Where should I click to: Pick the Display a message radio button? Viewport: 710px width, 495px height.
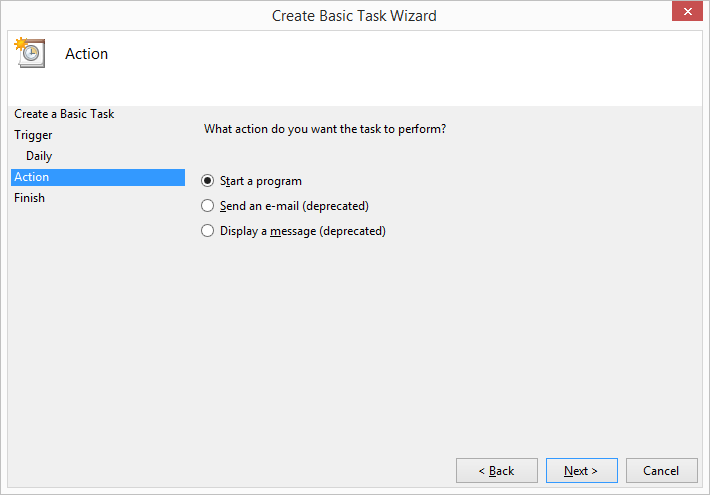[207, 231]
